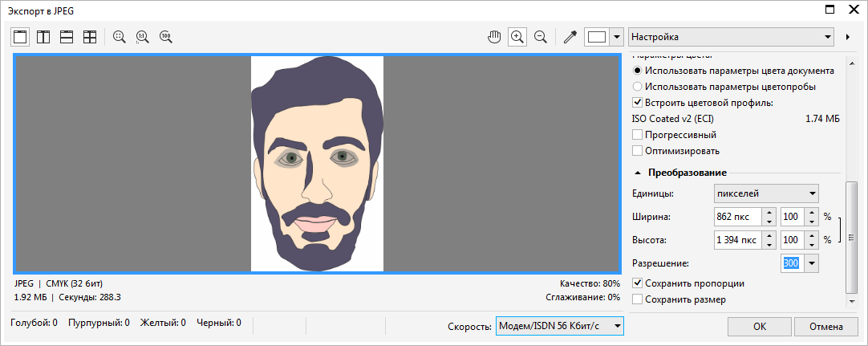
Task: Click the Zoom in magnifier tool
Action: pyautogui.click(x=517, y=37)
